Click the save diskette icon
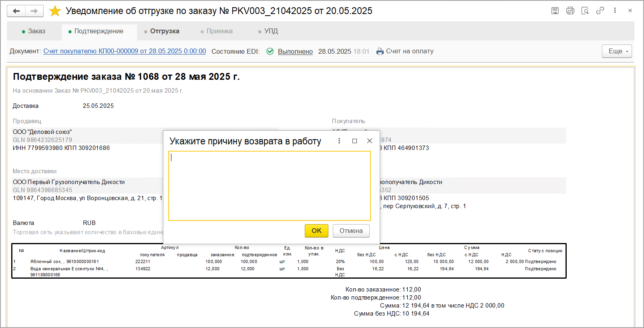The height and width of the screenshot is (328, 644). pos(555,11)
